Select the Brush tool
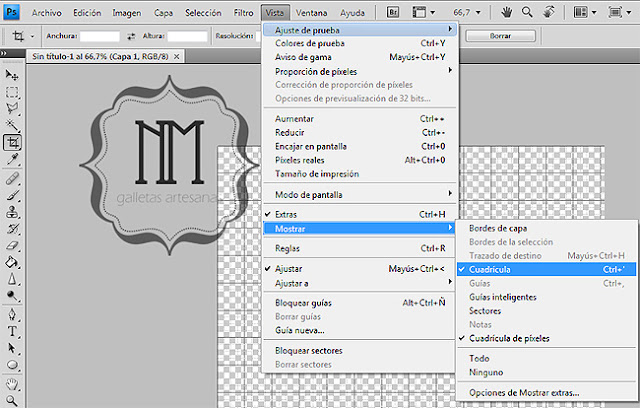This screenshot has width=640, height=408. coord(12,196)
